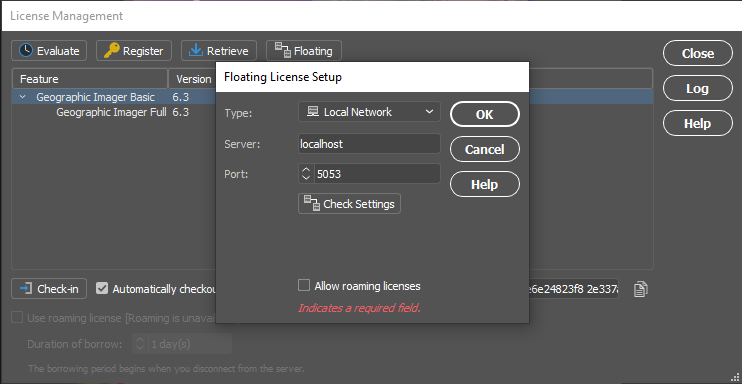Cancel the Floating License Setup dialog

(485, 149)
